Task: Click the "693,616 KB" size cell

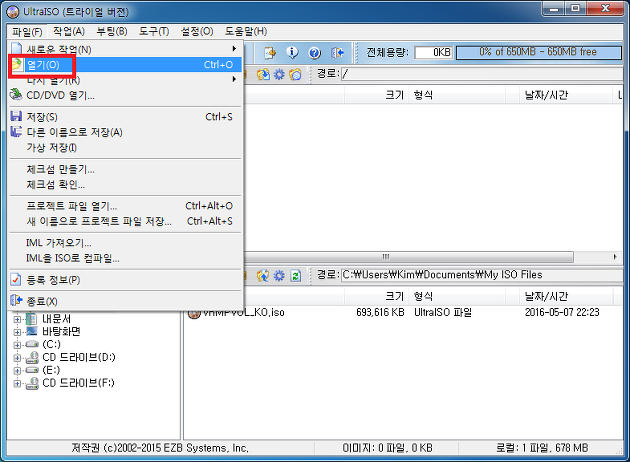Action: (380, 312)
